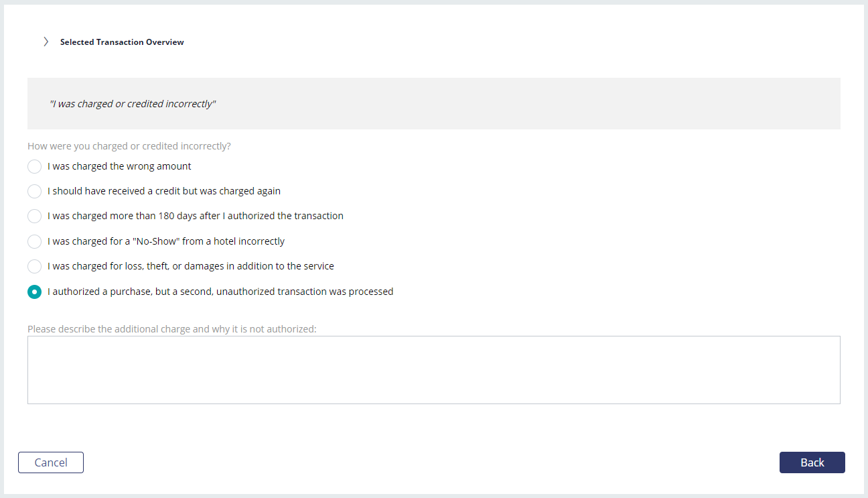
Task: Select radio circle for wrong amount charged
Action: 34,166
